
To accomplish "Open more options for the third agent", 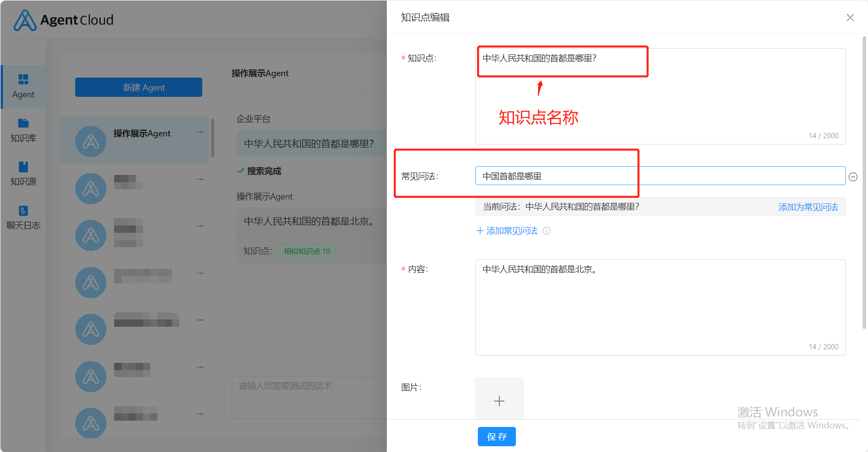I will 200,226.
